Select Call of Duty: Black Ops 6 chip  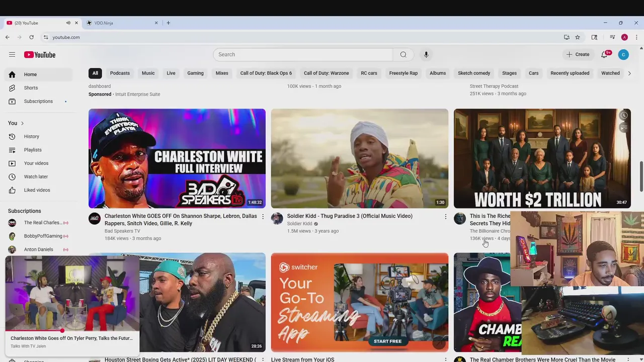click(x=266, y=73)
